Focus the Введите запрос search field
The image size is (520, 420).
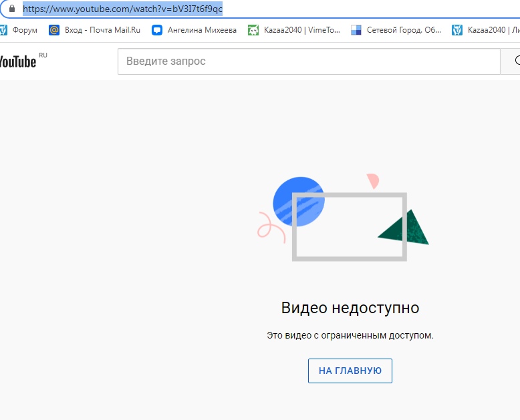coord(307,61)
